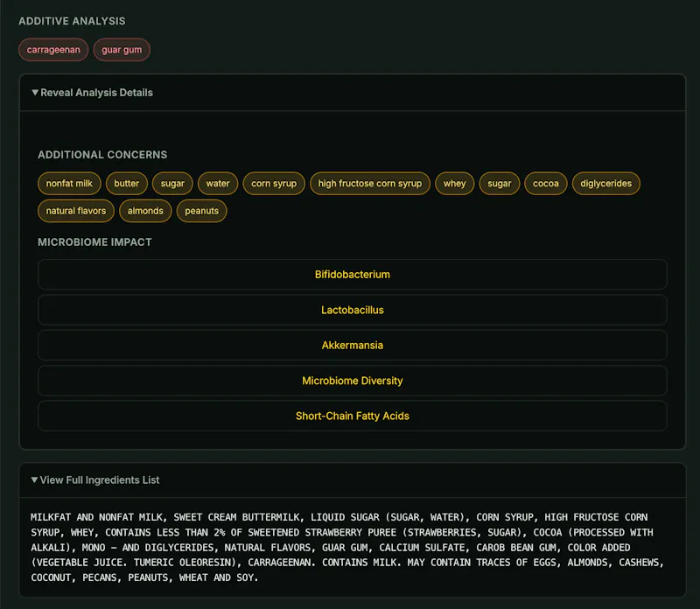Viewport: 700px width, 609px height.
Task: Click the ADDITIONAL CONCERNS heading
Action: pyautogui.click(x=102, y=155)
